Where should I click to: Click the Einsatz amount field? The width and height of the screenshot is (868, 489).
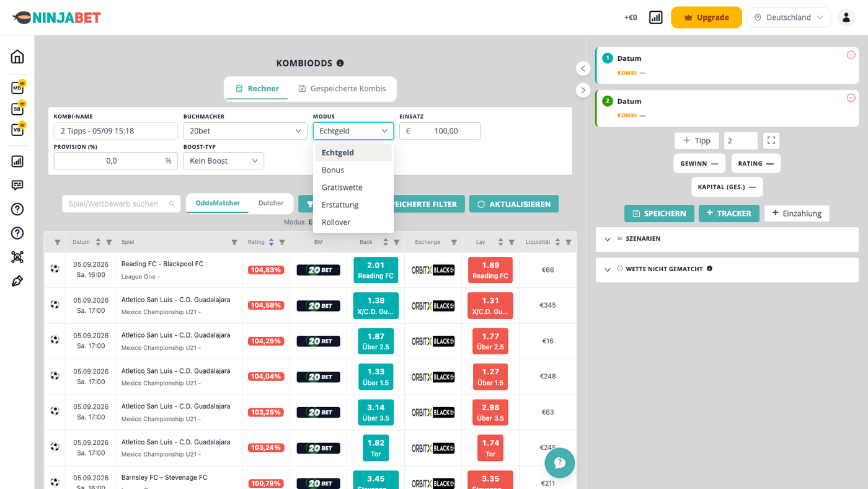(440, 131)
